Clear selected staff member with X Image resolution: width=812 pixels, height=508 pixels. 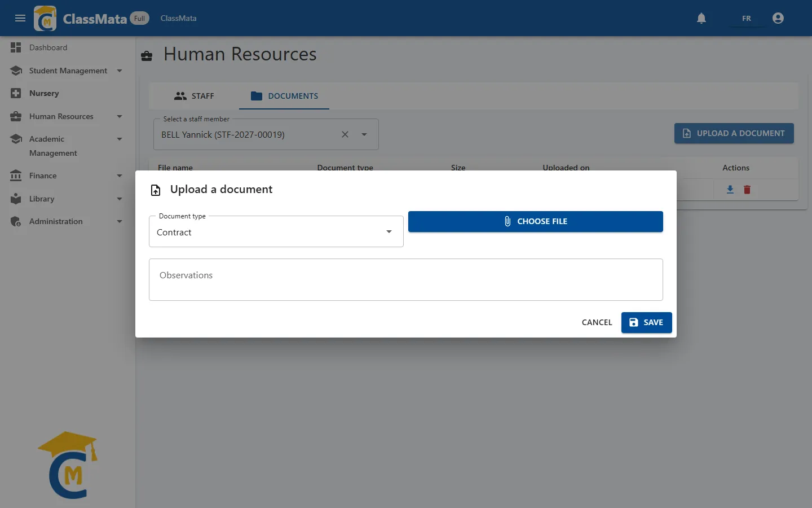click(345, 134)
